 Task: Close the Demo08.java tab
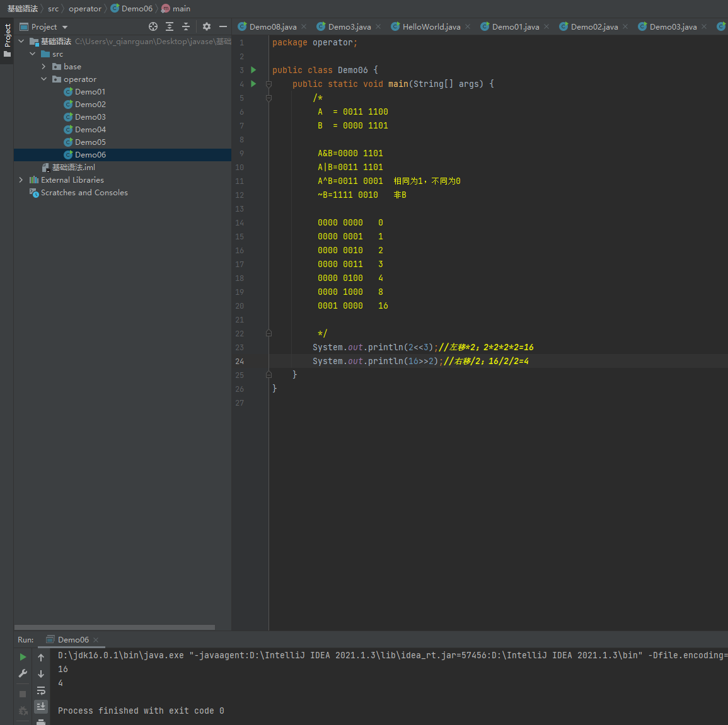pyautogui.click(x=304, y=26)
